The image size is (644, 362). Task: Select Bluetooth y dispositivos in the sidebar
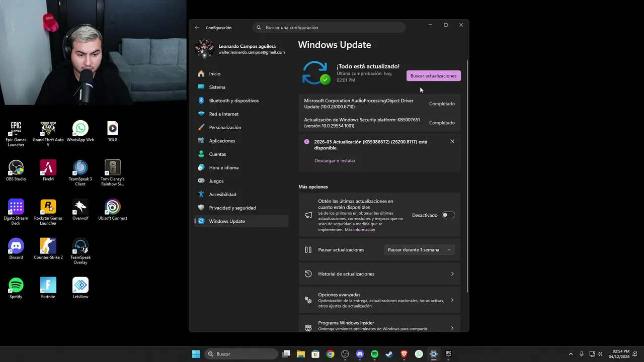pos(242,101)
